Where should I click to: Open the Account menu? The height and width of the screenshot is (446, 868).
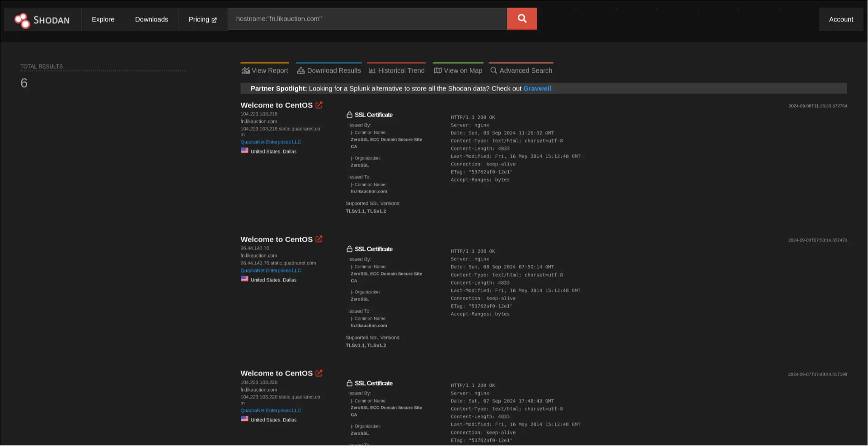841,19
